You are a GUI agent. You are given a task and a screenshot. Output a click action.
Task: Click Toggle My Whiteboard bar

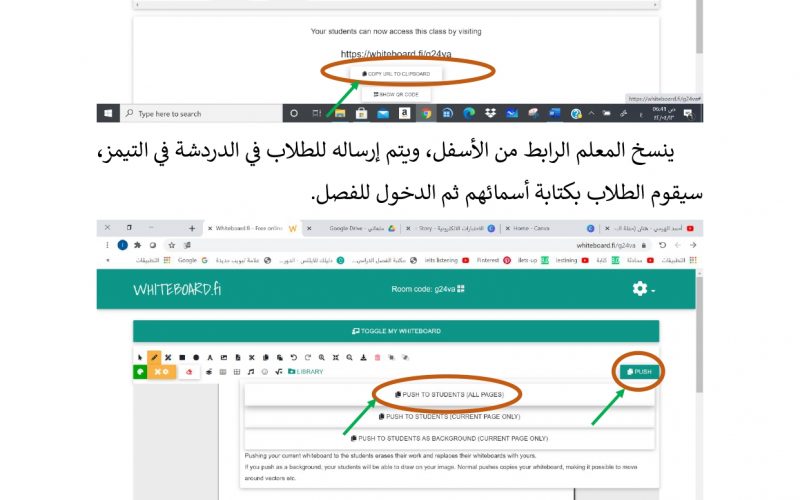pos(396,331)
